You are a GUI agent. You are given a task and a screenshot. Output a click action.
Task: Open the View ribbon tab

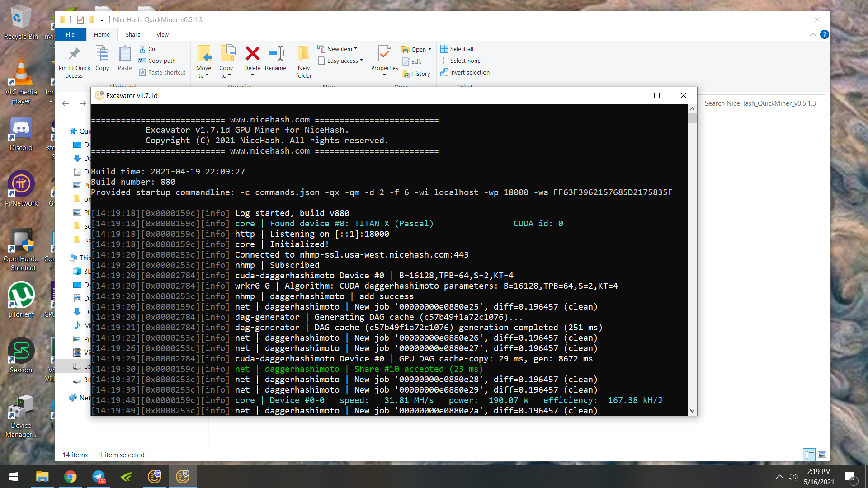[162, 34]
